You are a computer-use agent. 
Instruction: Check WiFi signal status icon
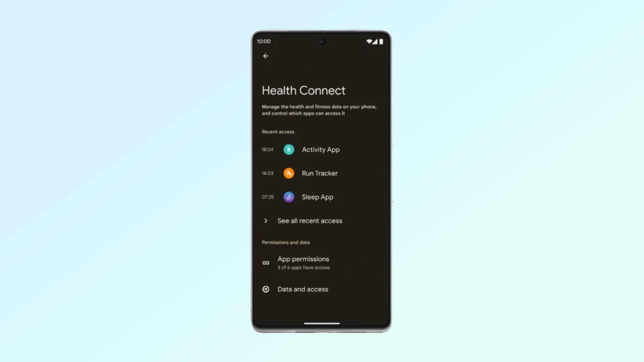(x=369, y=41)
